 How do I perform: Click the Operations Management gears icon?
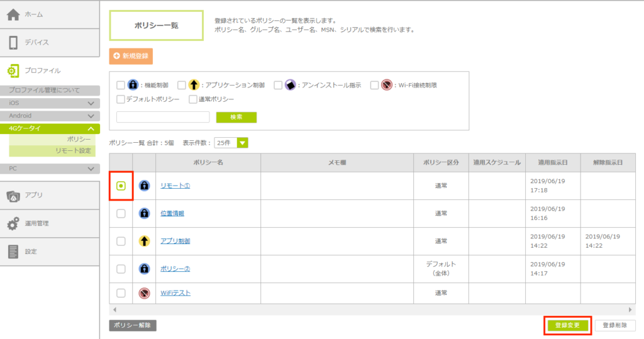[x=13, y=223]
